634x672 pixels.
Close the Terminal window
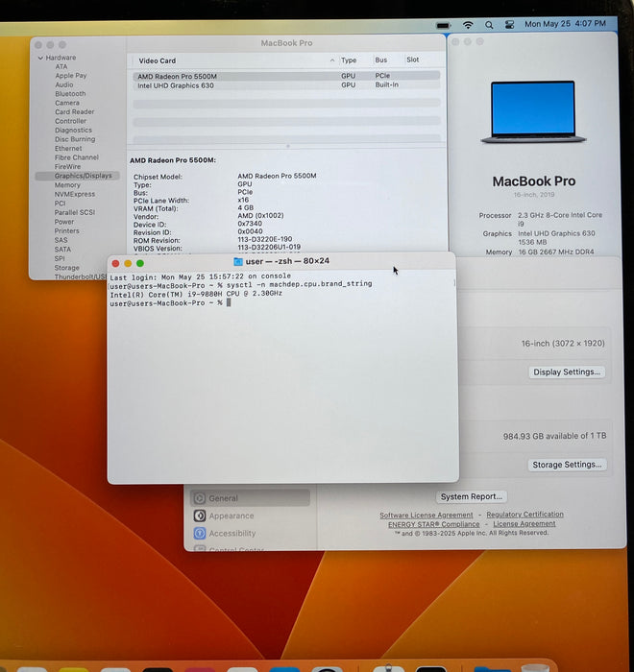click(x=115, y=264)
